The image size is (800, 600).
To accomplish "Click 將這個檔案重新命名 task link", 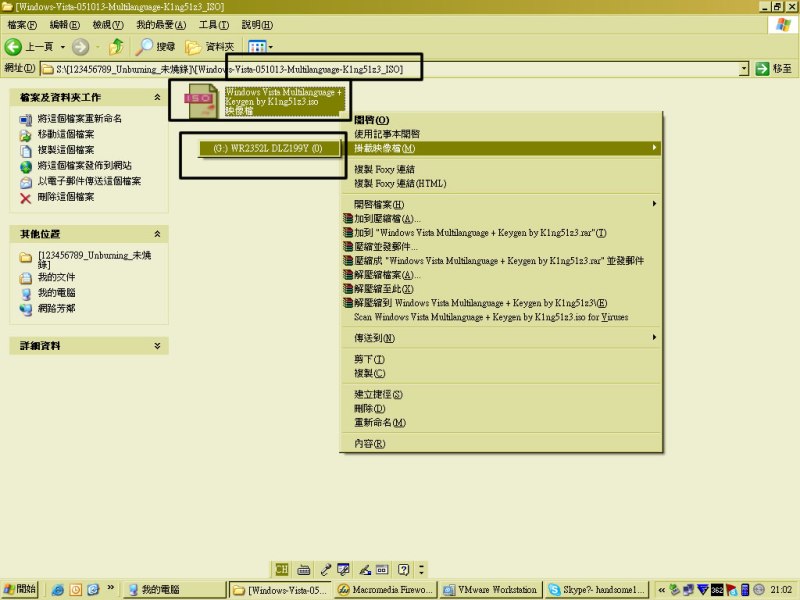I will [x=80, y=118].
